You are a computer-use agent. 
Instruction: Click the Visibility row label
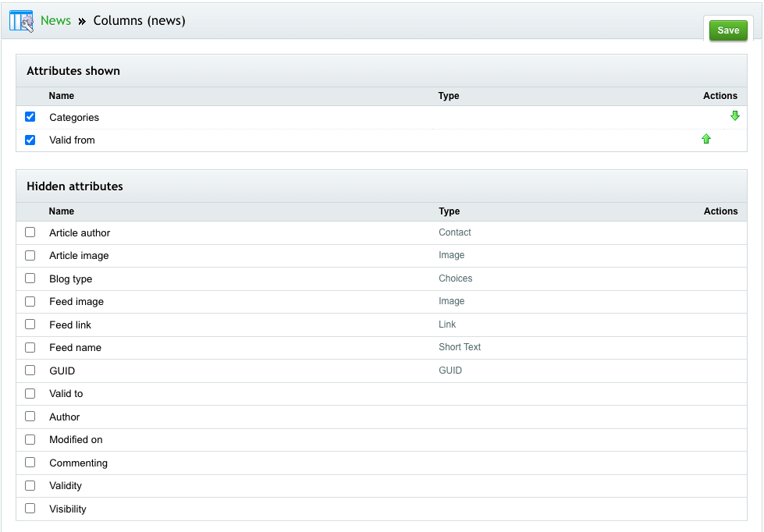(68, 509)
